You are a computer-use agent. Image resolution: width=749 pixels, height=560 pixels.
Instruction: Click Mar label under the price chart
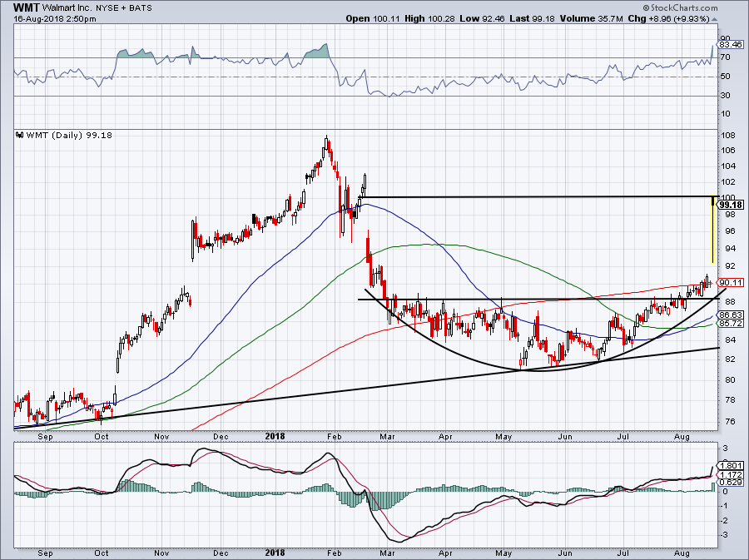pos(387,436)
